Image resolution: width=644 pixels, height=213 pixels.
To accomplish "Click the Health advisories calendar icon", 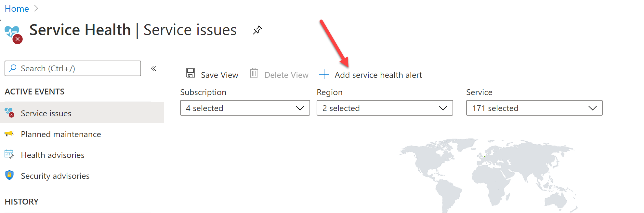I will click(9, 154).
